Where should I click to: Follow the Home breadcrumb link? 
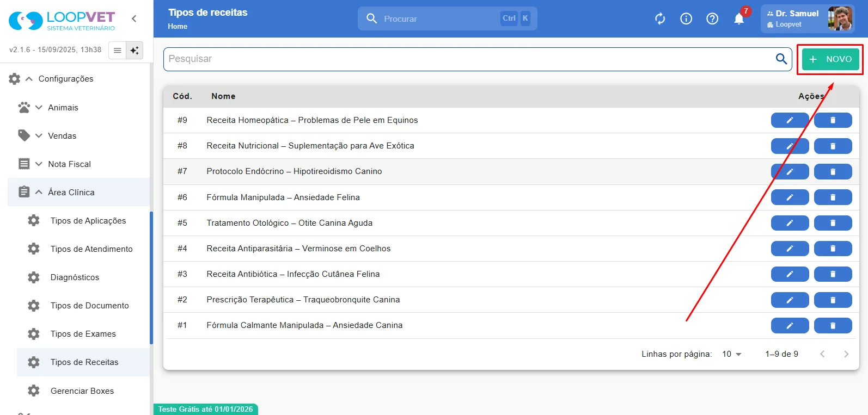point(178,26)
